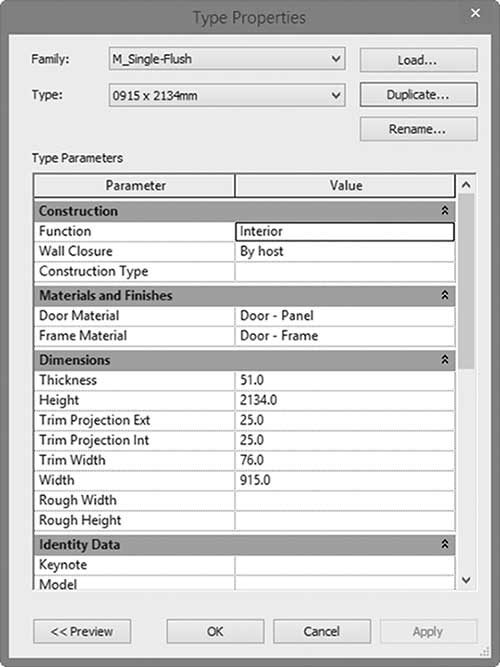Click the Rough Height value cell

click(x=345, y=520)
